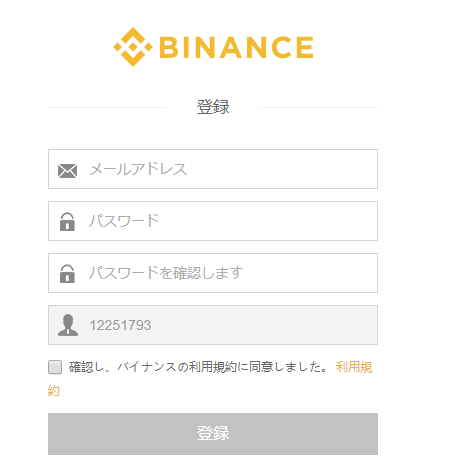Click the 確認し、バイナンスの利用規約に同意しました label
The height and width of the screenshot is (467, 450).
pyautogui.click(x=199, y=367)
